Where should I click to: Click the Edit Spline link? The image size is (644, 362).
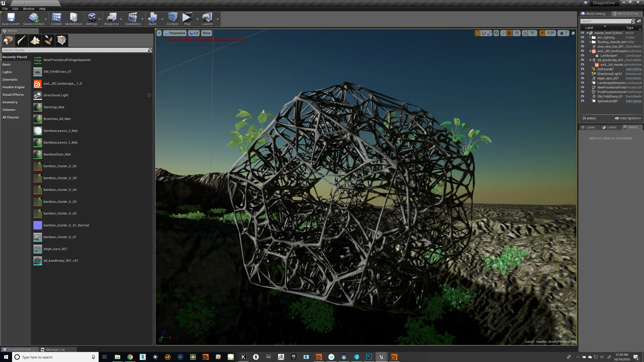pyautogui.click(x=634, y=101)
